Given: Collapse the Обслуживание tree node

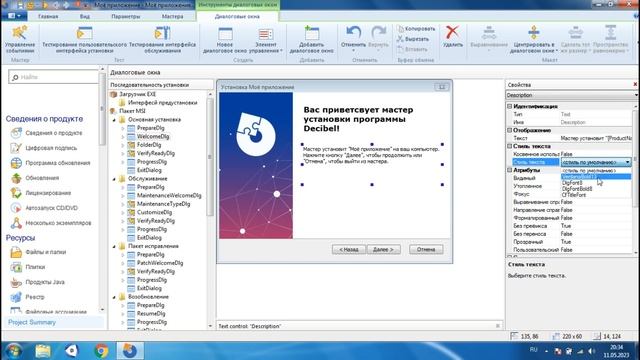Looking at the screenshot, I should pos(114,179).
